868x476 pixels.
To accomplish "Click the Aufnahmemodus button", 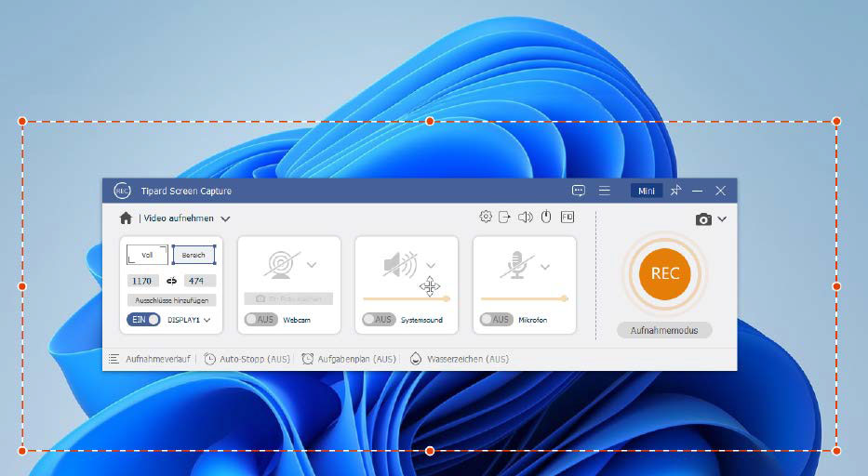I will (664, 330).
